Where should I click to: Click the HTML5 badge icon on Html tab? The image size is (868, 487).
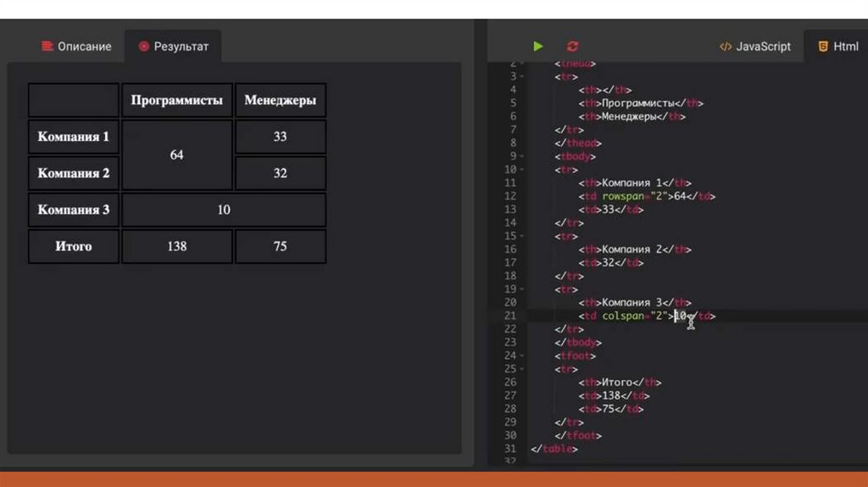822,47
